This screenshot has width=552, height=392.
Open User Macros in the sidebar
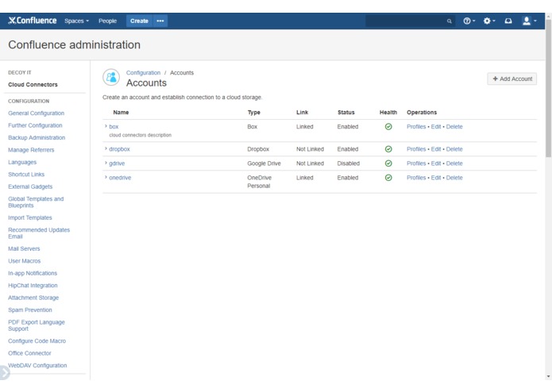click(x=25, y=261)
